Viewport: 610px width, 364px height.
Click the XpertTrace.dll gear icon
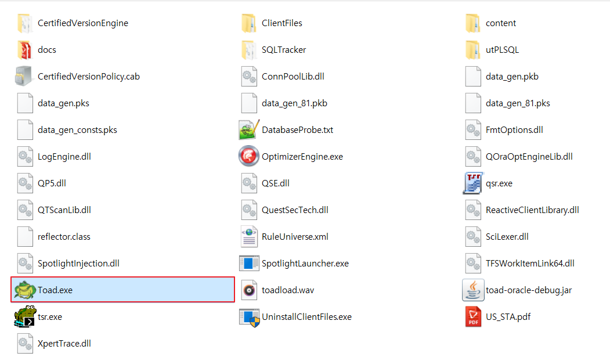(25, 343)
